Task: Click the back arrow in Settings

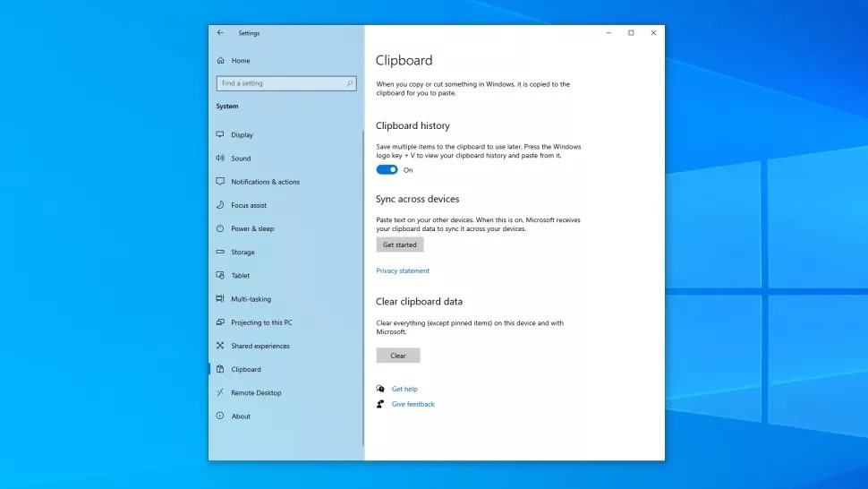Action: pyautogui.click(x=220, y=32)
